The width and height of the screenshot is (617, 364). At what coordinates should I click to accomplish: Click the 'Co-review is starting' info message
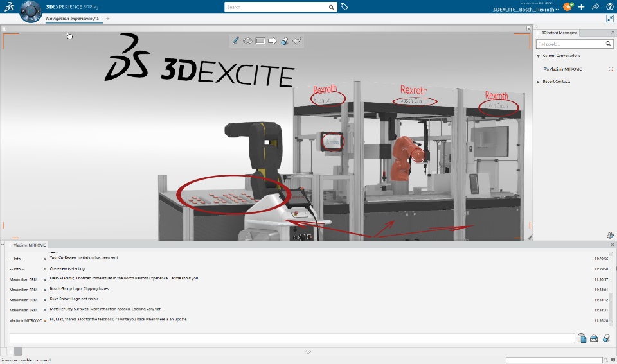pos(67,268)
